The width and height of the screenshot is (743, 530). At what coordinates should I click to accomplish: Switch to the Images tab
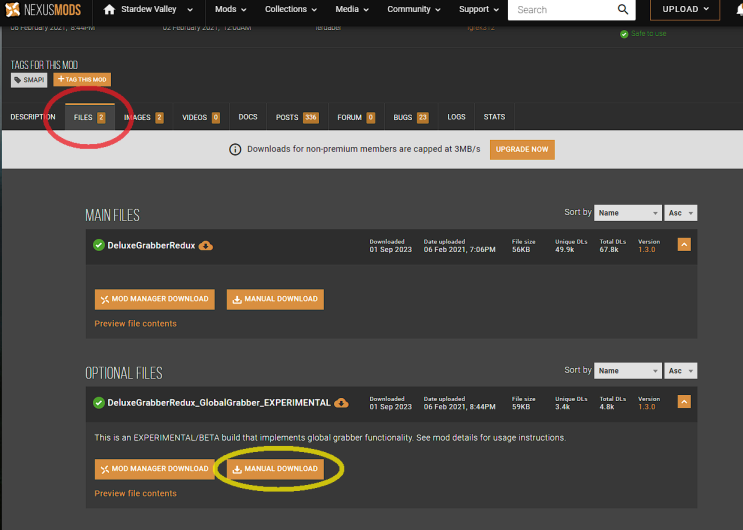[x=144, y=117]
